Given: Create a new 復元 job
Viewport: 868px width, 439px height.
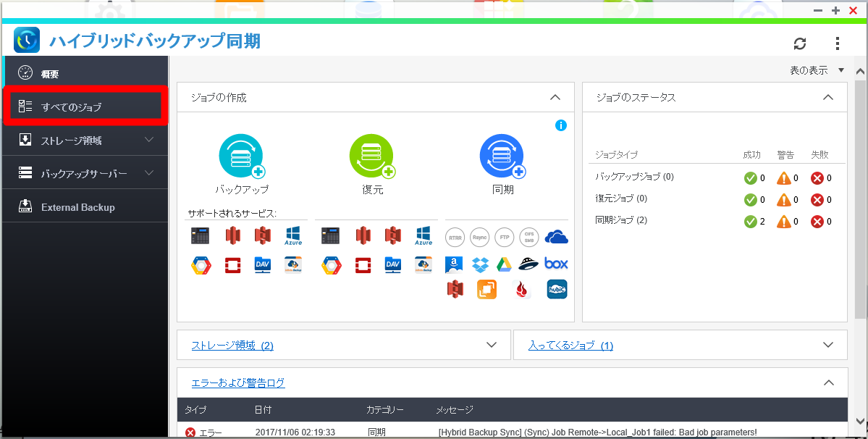Looking at the screenshot, I should click(x=373, y=156).
